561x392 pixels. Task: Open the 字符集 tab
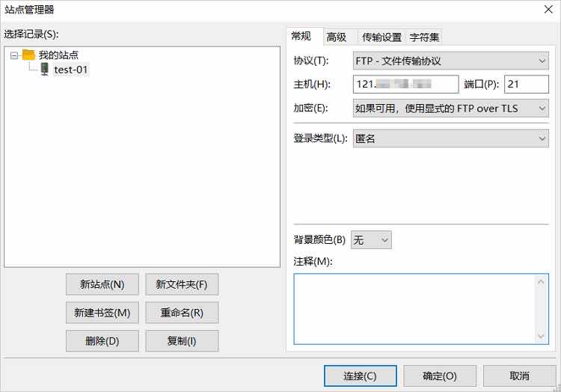click(x=424, y=37)
